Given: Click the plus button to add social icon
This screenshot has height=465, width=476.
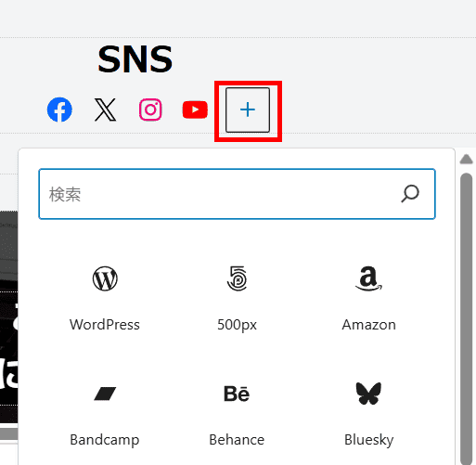Looking at the screenshot, I should pos(248,110).
